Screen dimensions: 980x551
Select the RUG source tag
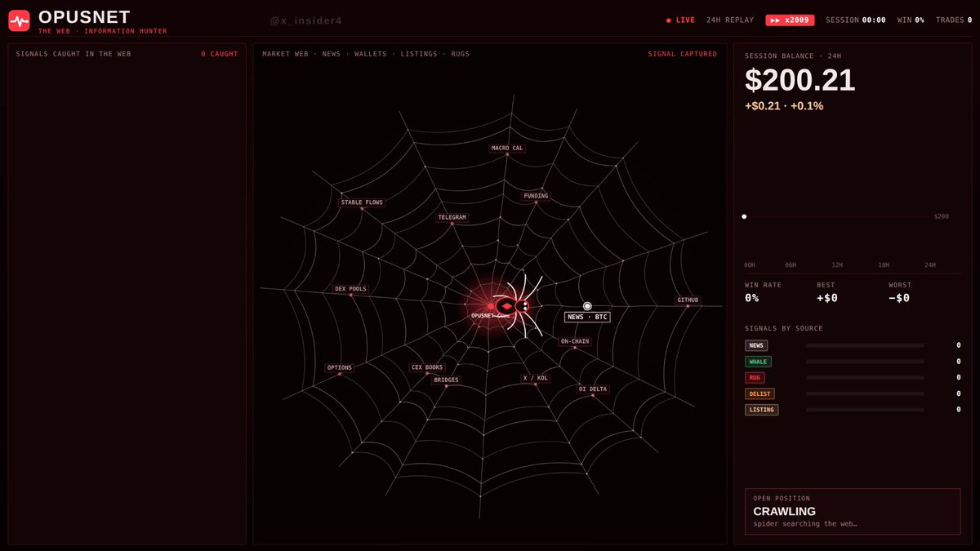click(x=755, y=378)
